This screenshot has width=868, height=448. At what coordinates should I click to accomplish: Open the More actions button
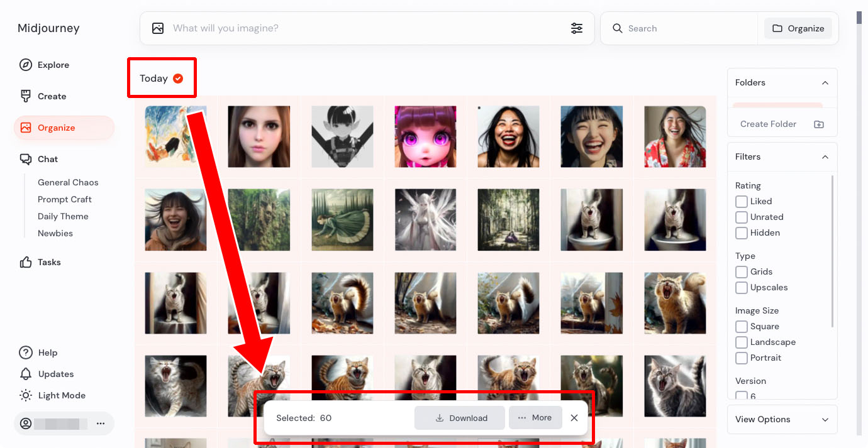[535, 418]
